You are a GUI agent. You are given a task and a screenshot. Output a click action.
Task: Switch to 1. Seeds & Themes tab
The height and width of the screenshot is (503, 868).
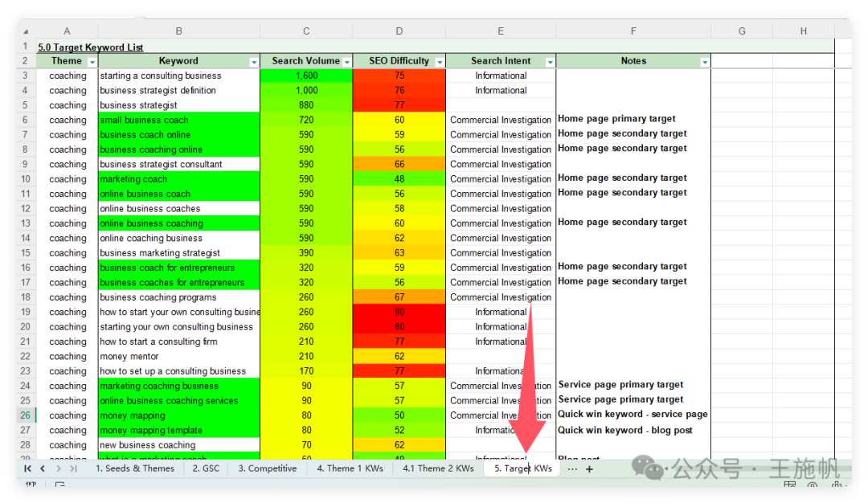134,468
